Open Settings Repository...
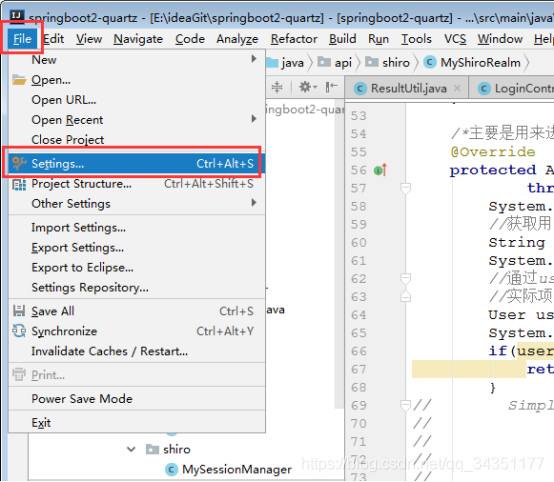This screenshot has height=482, width=554. tap(137, 288)
